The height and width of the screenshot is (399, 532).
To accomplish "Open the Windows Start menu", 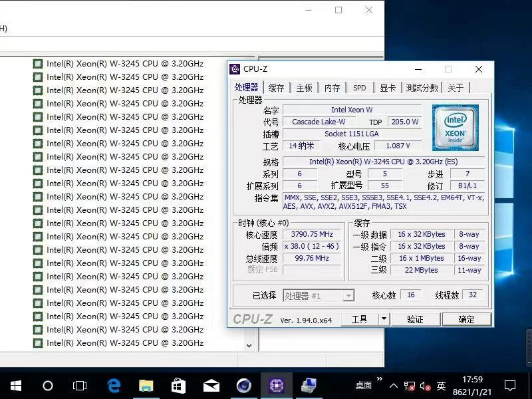I will 16,385.
